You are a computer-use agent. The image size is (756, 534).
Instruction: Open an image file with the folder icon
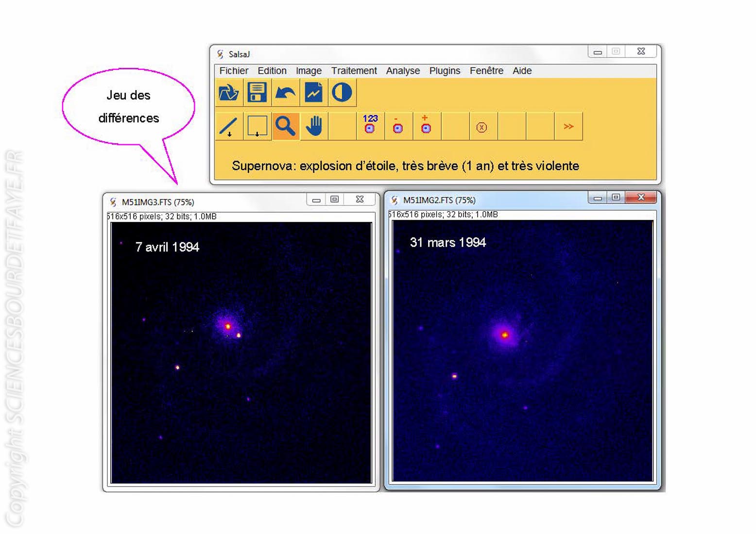coord(228,92)
